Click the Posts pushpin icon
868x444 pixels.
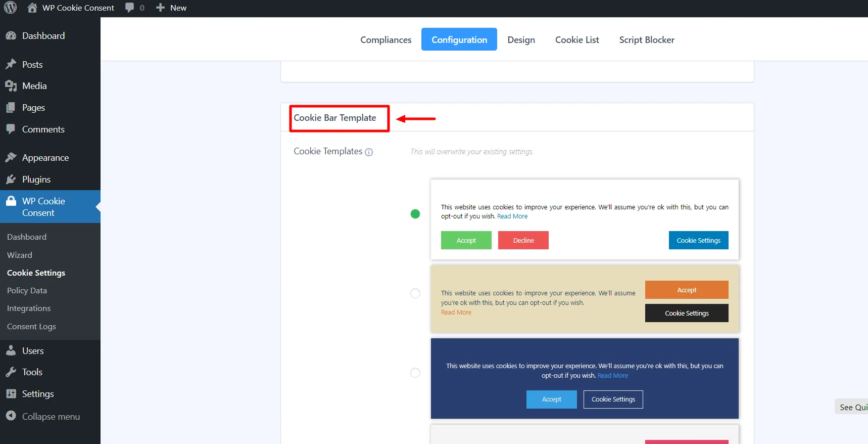(x=11, y=64)
